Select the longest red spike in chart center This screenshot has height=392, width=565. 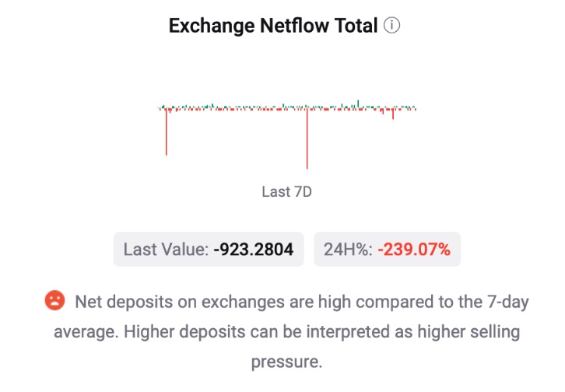click(x=307, y=140)
